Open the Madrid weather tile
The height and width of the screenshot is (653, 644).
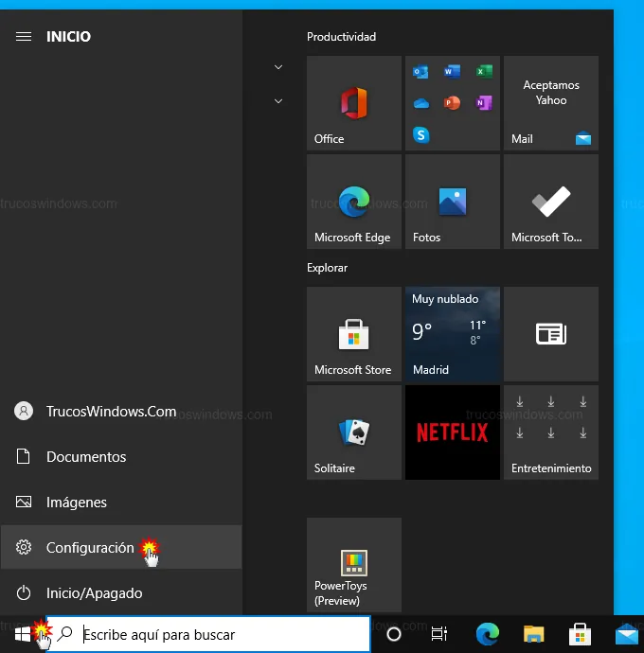452,334
